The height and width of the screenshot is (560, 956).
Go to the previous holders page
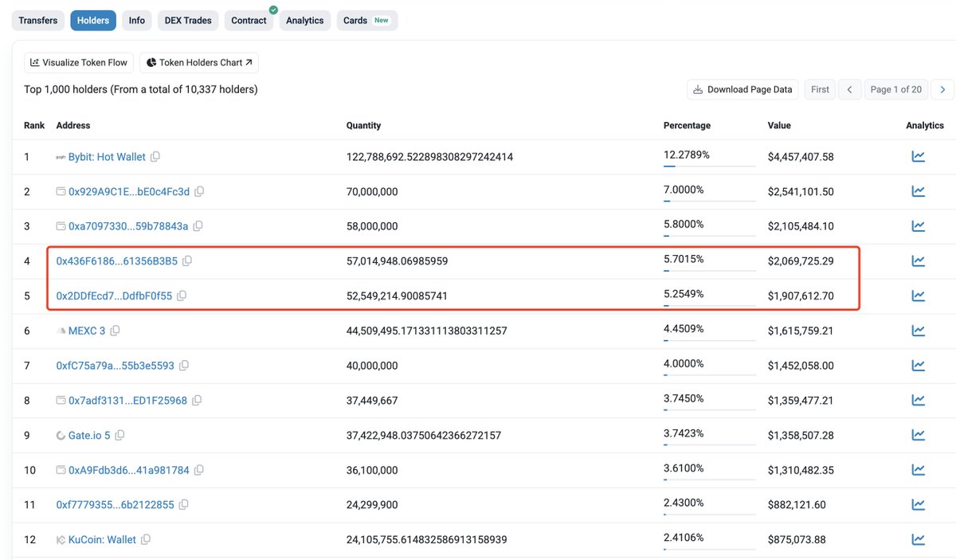(850, 89)
